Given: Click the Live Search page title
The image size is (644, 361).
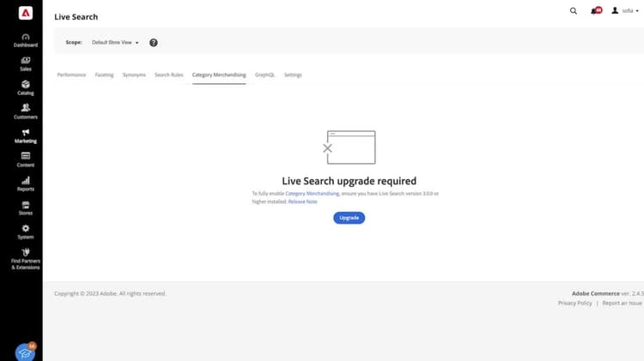Looking at the screenshot, I should pos(76,17).
